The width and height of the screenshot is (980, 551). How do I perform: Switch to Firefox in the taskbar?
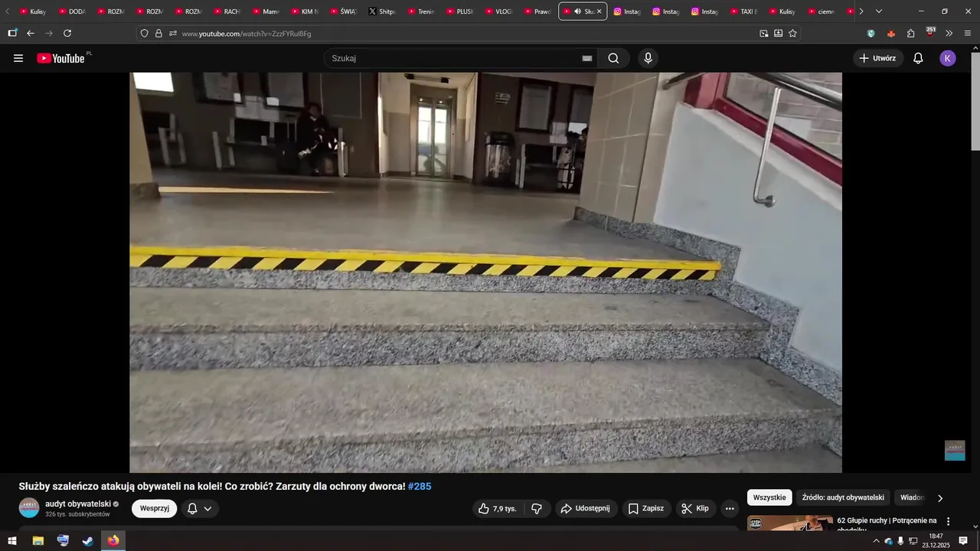point(113,541)
